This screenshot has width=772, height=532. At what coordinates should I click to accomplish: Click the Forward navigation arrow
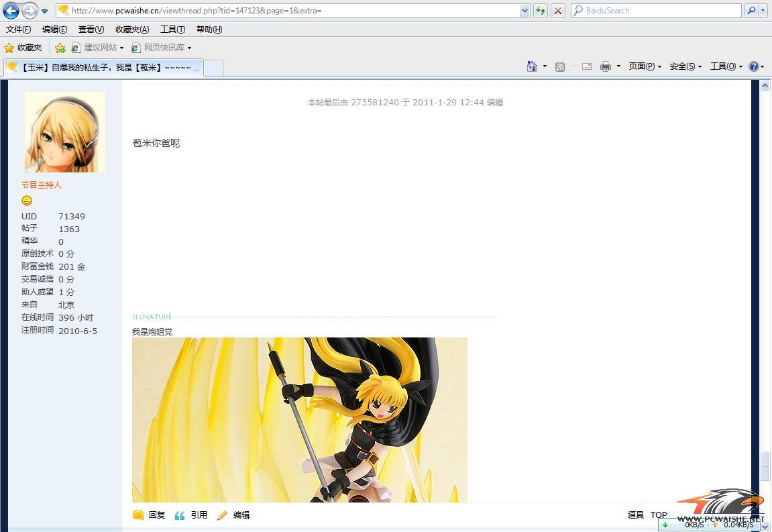pyautogui.click(x=30, y=11)
